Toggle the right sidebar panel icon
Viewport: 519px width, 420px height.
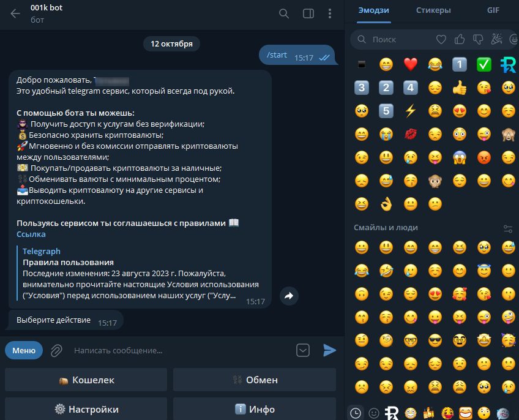tap(308, 13)
